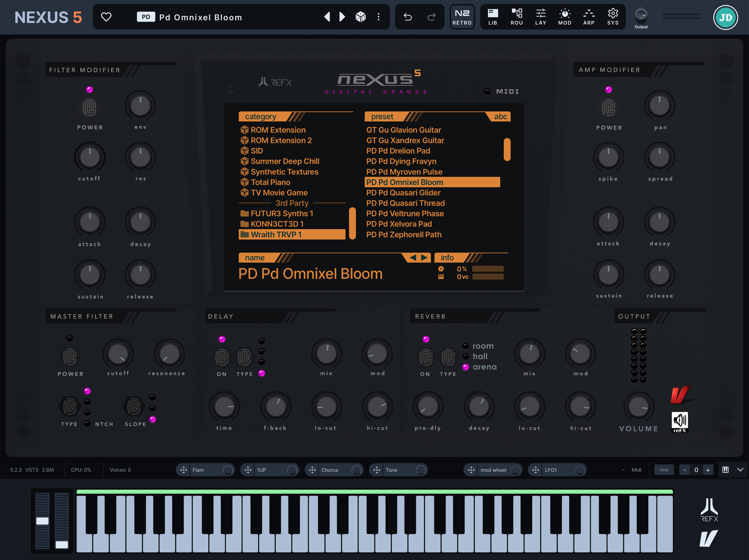Image resolution: width=749 pixels, height=560 pixels.
Task: Enable the Delay ON toggle
Action: point(222,356)
